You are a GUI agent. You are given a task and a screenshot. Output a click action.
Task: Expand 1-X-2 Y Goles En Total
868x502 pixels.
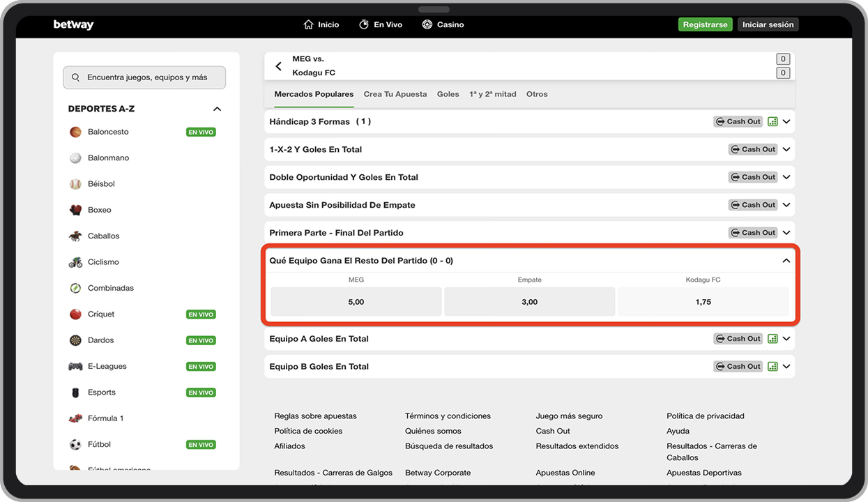pos(786,149)
